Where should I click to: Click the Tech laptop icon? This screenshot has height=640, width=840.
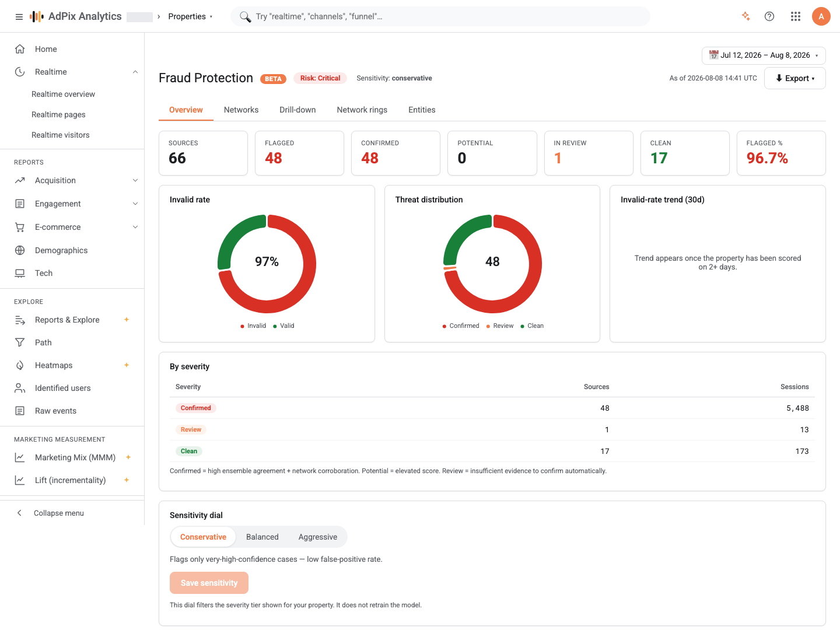tap(20, 273)
